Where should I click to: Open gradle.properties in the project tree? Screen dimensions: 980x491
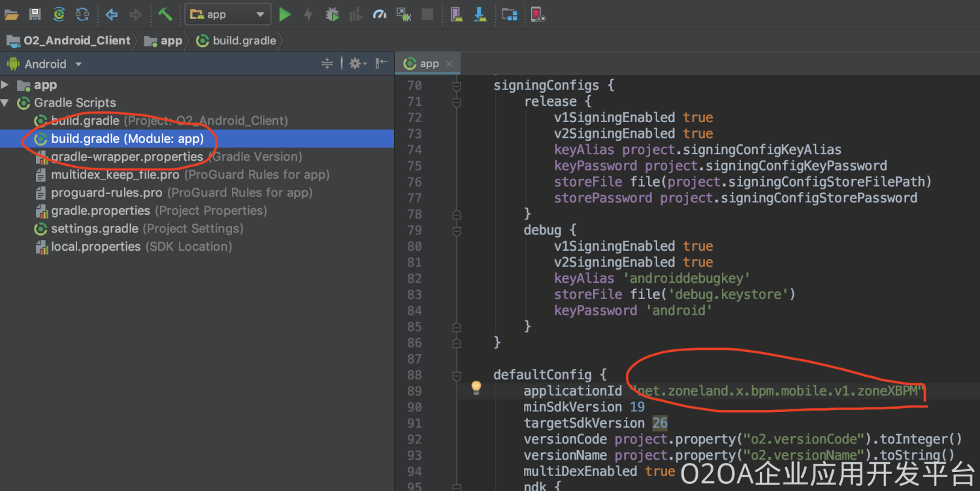pos(101,211)
